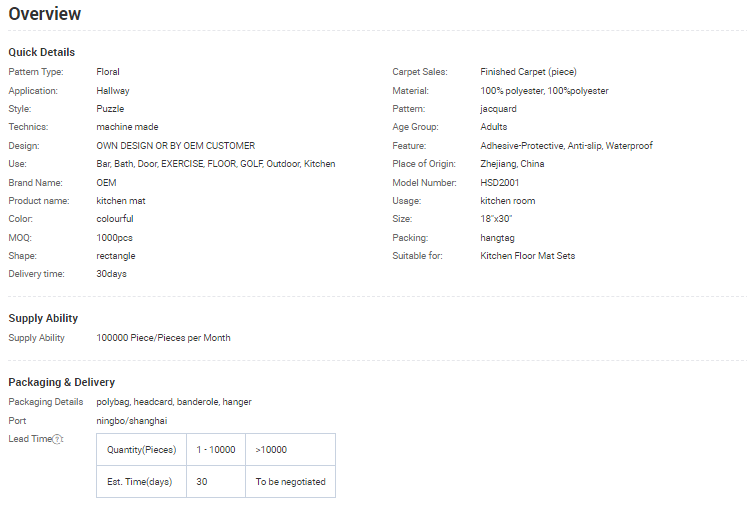Select the Supply Ability section heading
This screenshot has height=507, width=747.
coord(43,318)
